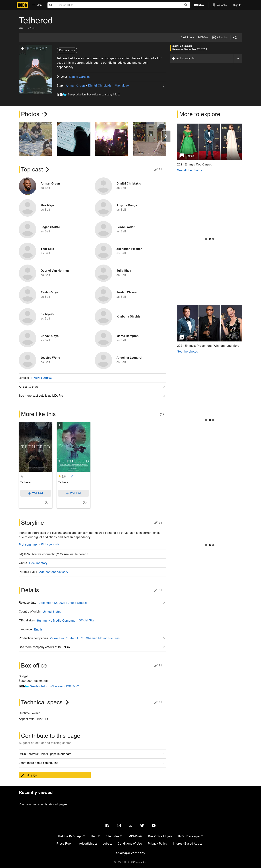Open the keyboard close-up photo
This screenshot has width=261, height=868.
[73, 139]
